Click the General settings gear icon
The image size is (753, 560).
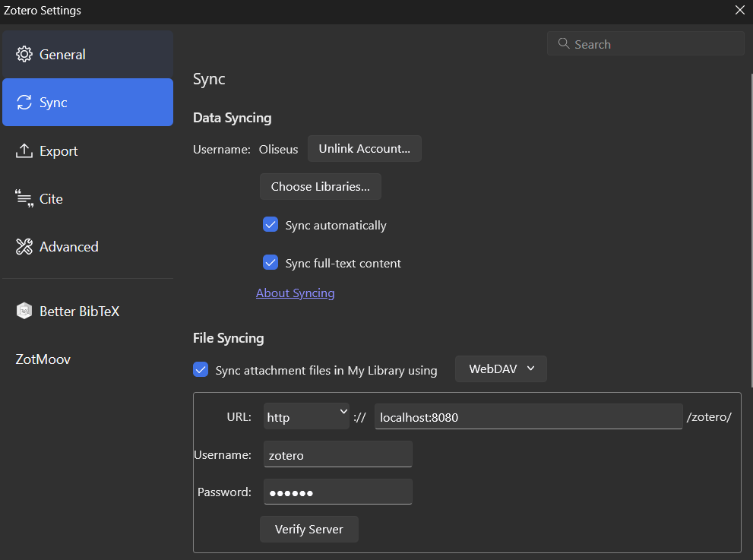(23, 54)
